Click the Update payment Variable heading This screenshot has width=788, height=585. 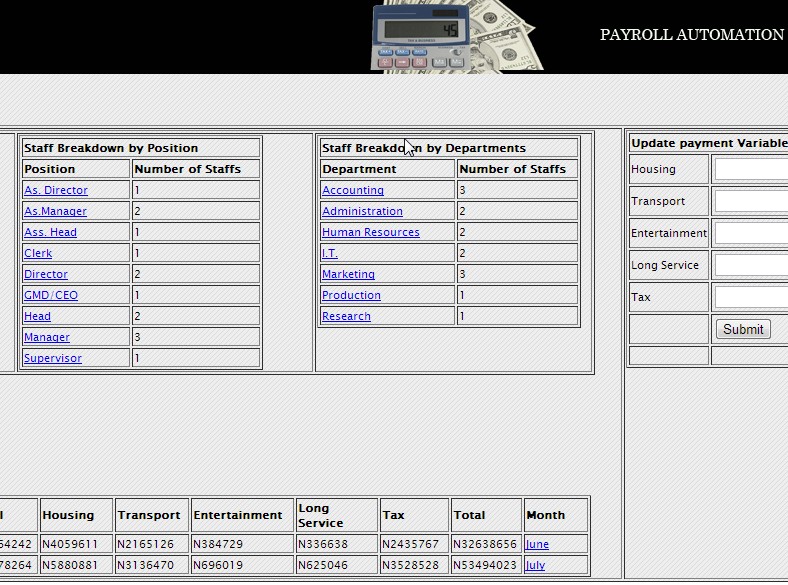pos(709,143)
